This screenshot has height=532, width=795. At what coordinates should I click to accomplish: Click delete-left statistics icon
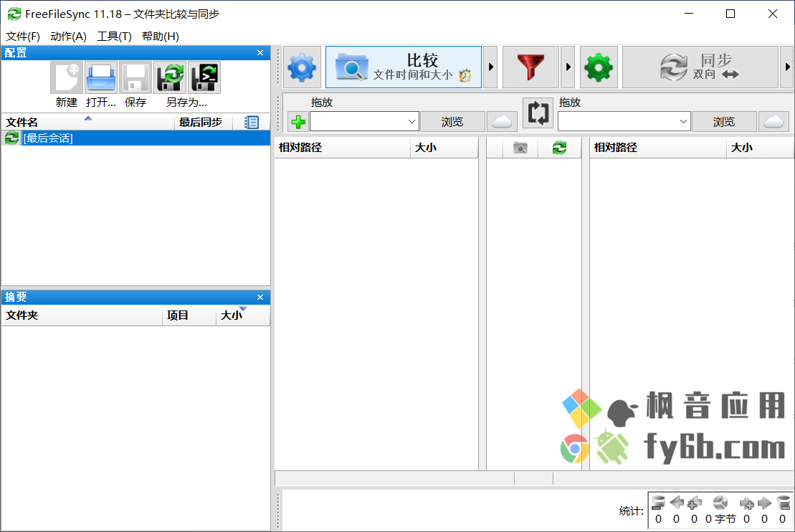click(x=658, y=503)
